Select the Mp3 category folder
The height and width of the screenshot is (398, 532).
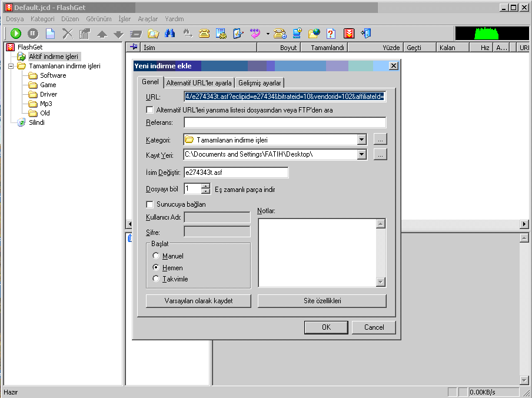coord(46,104)
